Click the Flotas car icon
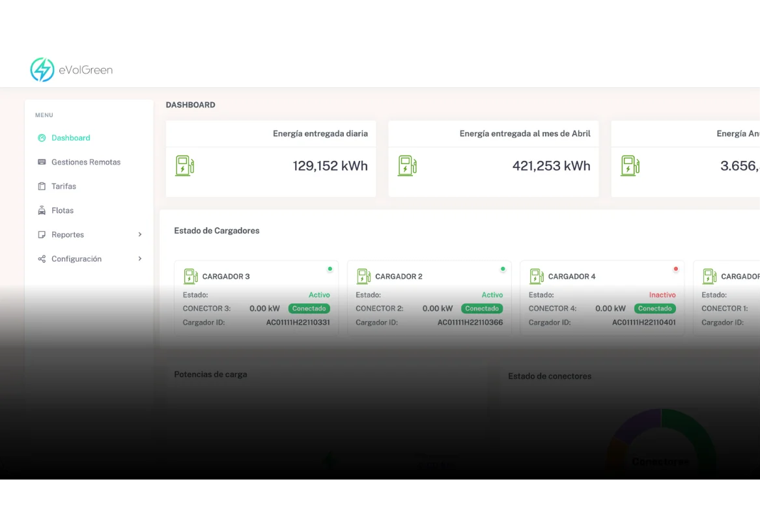760x532 pixels. (42, 210)
